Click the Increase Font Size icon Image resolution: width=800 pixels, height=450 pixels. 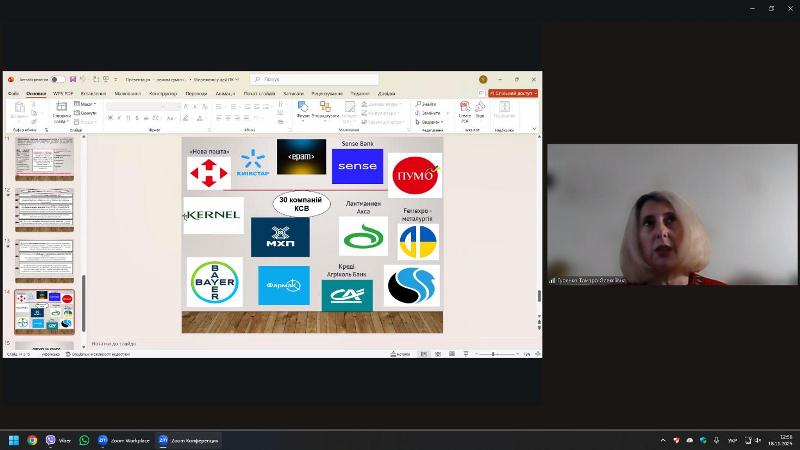[186, 106]
